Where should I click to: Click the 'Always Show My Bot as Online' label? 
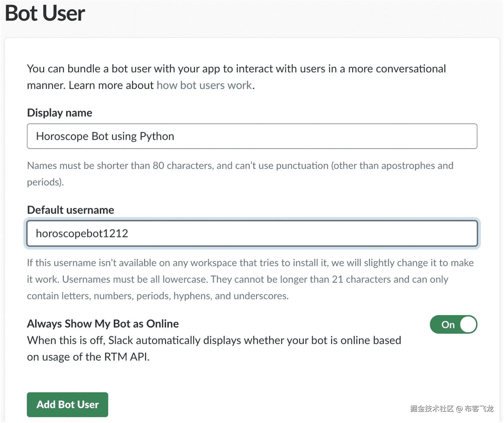(x=103, y=324)
